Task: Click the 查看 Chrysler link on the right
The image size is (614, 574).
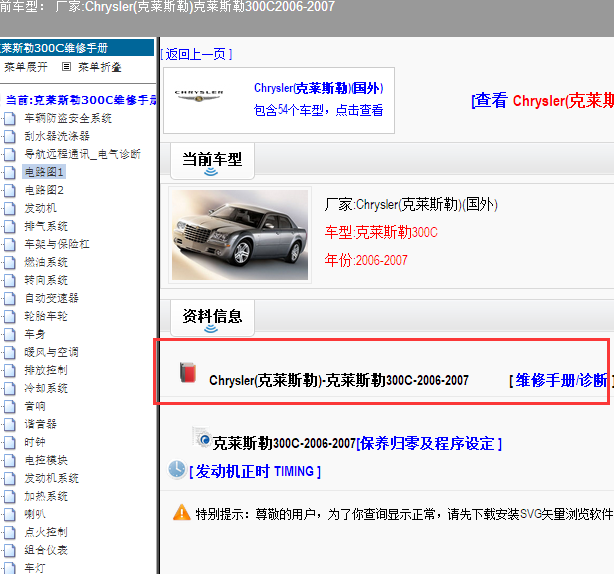Action: (x=543, y=101)
